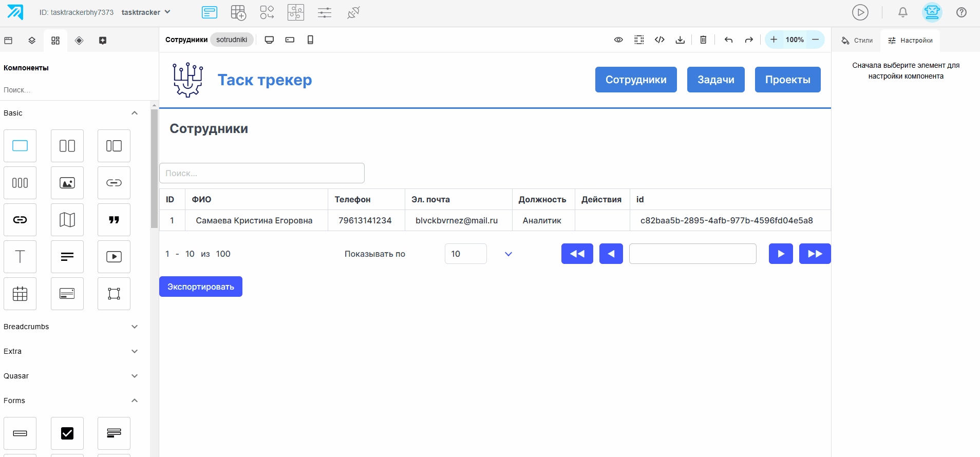Open the code view icon

[659, 40]
